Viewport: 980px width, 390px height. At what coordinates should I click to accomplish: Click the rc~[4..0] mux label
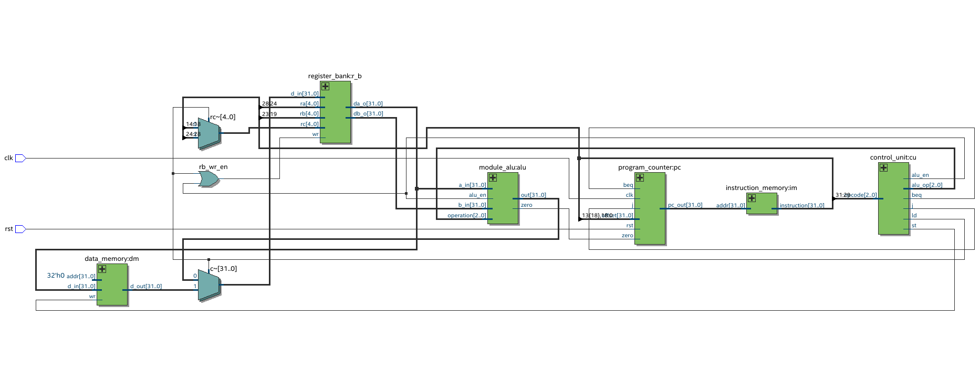(x=223, y=117)
